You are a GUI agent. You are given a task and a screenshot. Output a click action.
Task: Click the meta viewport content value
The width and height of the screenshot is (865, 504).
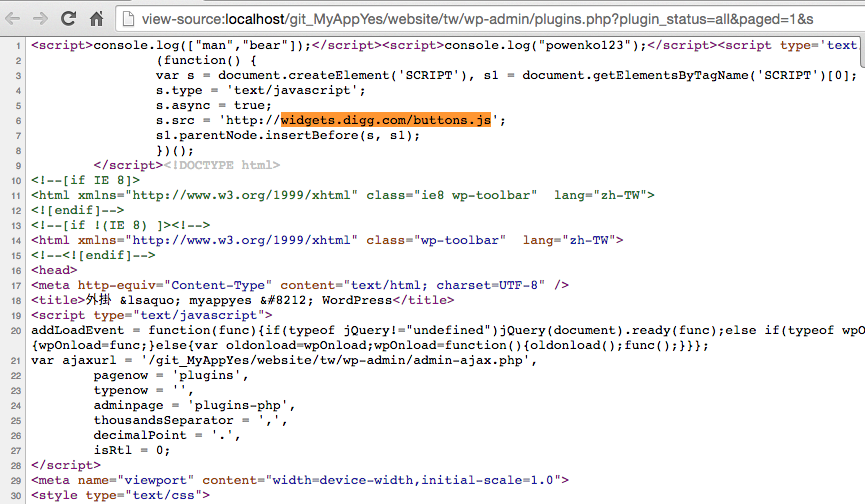[x=413, y=480]
